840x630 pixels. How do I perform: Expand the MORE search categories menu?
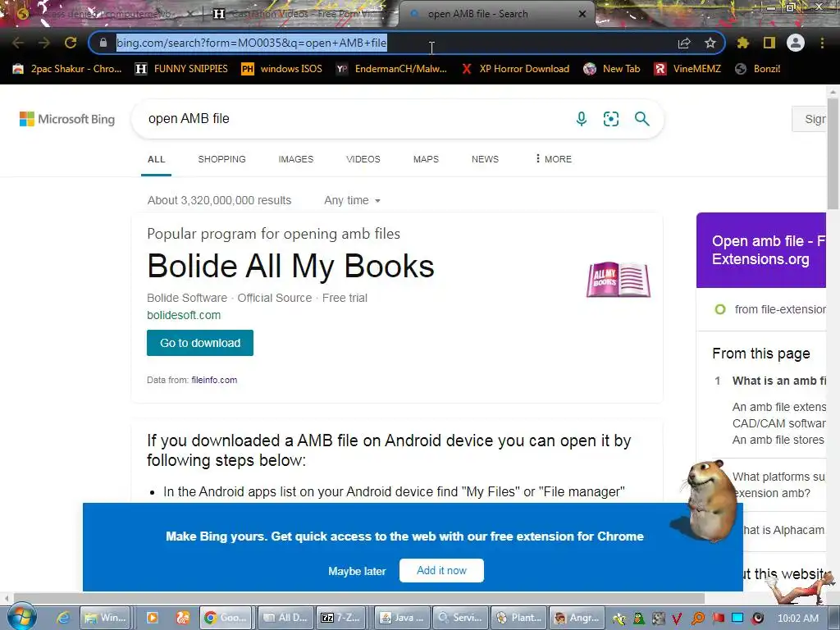[x=554, y=159]
